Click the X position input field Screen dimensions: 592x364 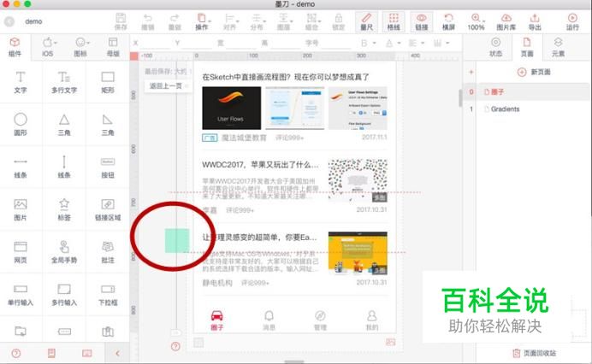coord(155,43)
